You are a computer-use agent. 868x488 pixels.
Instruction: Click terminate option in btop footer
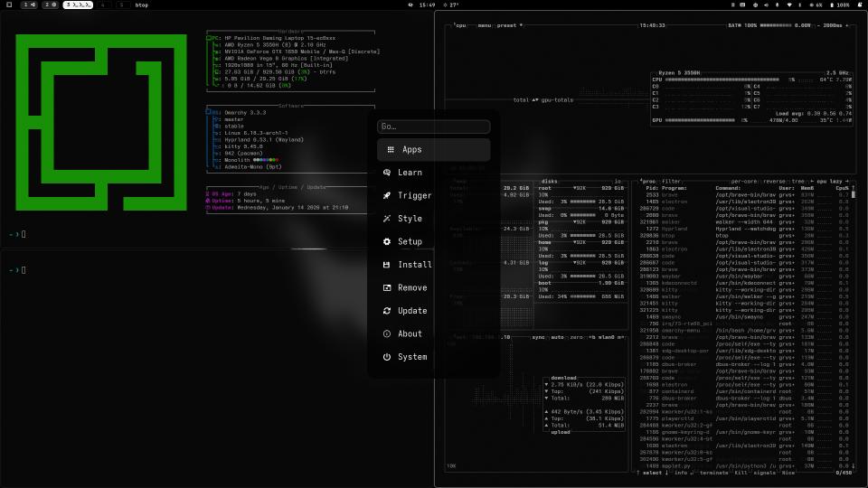point(713,473)
